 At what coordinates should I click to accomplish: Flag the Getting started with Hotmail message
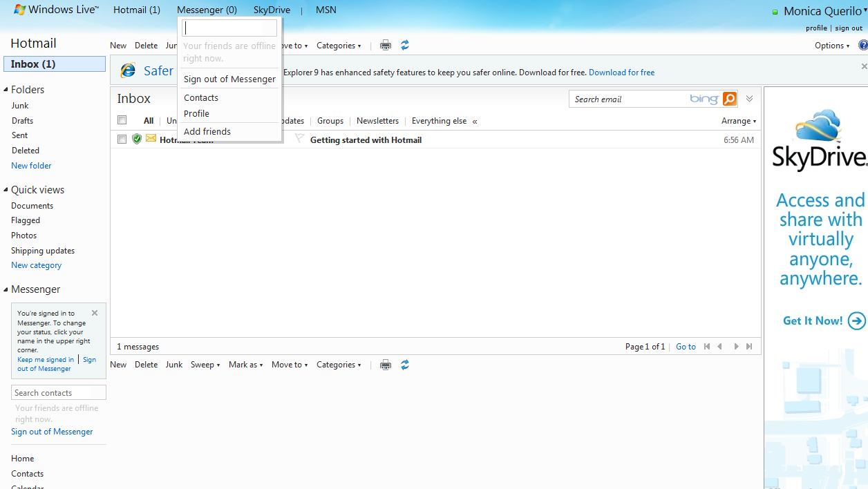point(299,138)
